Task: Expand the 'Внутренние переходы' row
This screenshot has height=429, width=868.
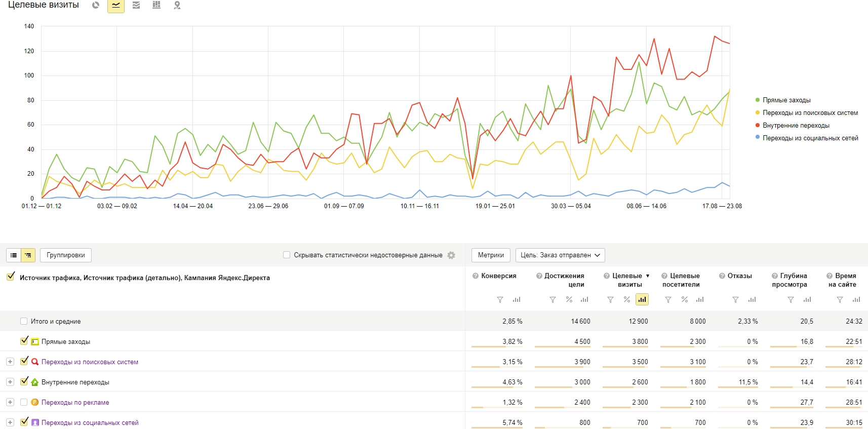Action: 10,382
